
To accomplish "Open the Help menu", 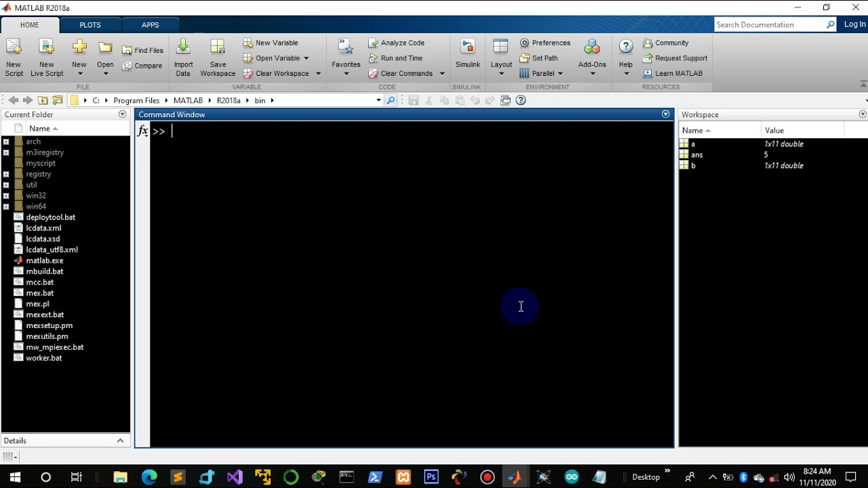I will click(626, 58).
